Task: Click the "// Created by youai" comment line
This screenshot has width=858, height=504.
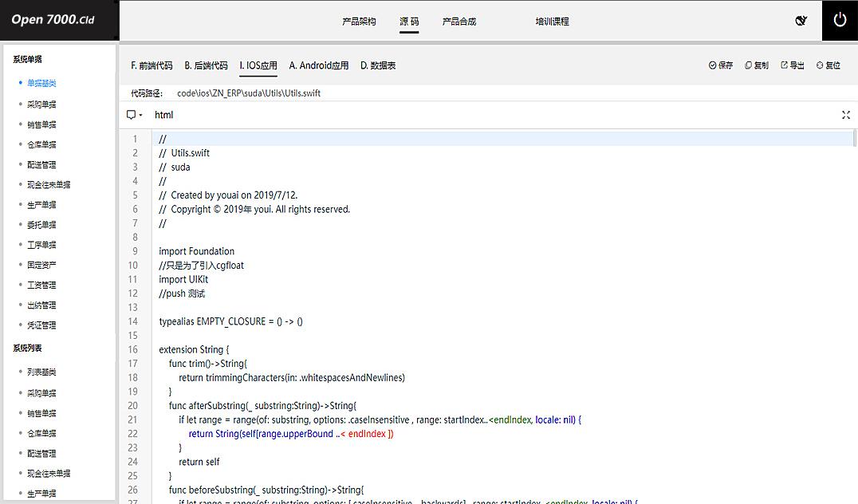Action: [228, 195]
